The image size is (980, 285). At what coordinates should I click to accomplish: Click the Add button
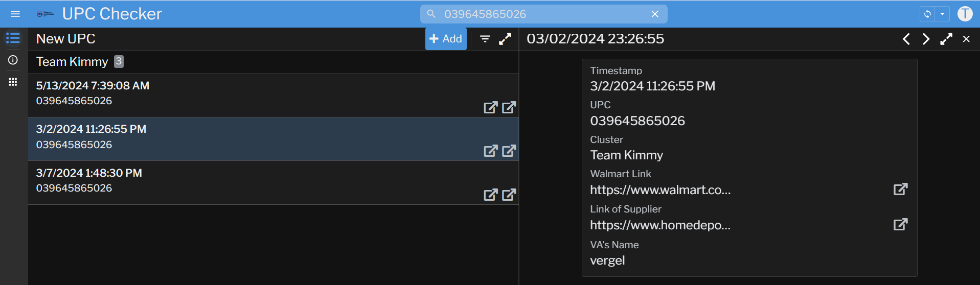pos(445,39)
